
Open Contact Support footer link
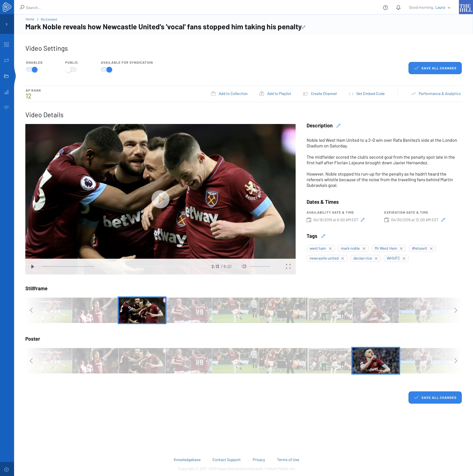tap(227, 460)
